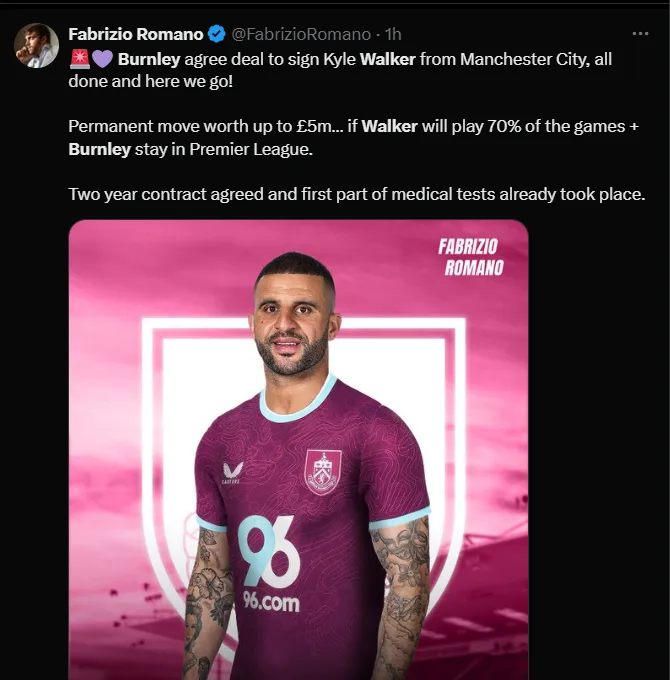Click the first bold Burnley word

(x=149, y=59)
